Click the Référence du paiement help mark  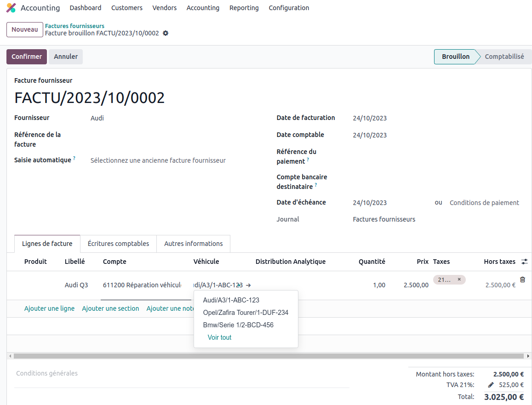point(308,160)
